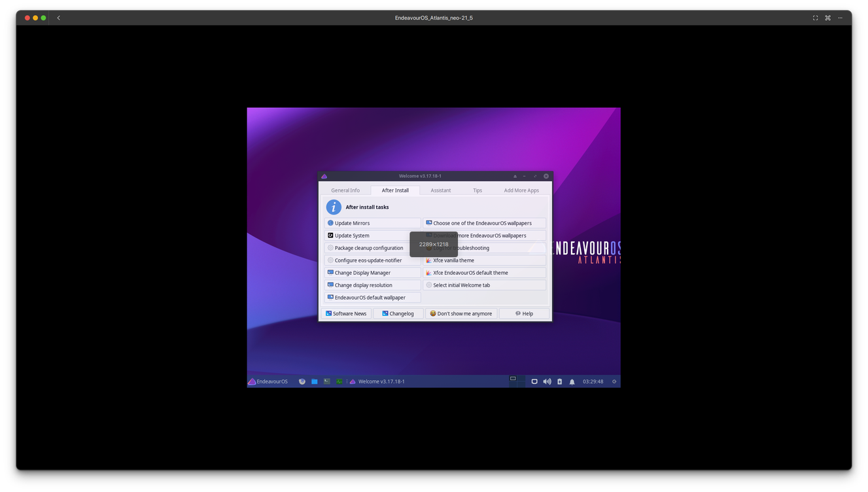Go to the Tips tab
Screen dimensions: 868x492
tap(477, 190)
